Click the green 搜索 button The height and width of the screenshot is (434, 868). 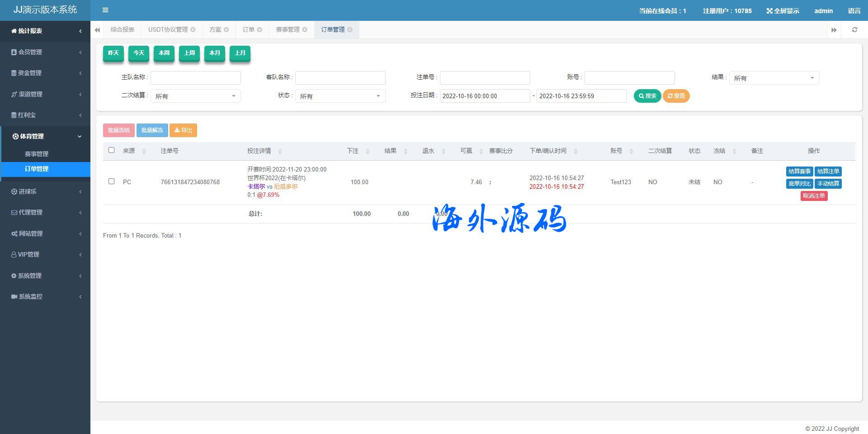pos(647,96)
